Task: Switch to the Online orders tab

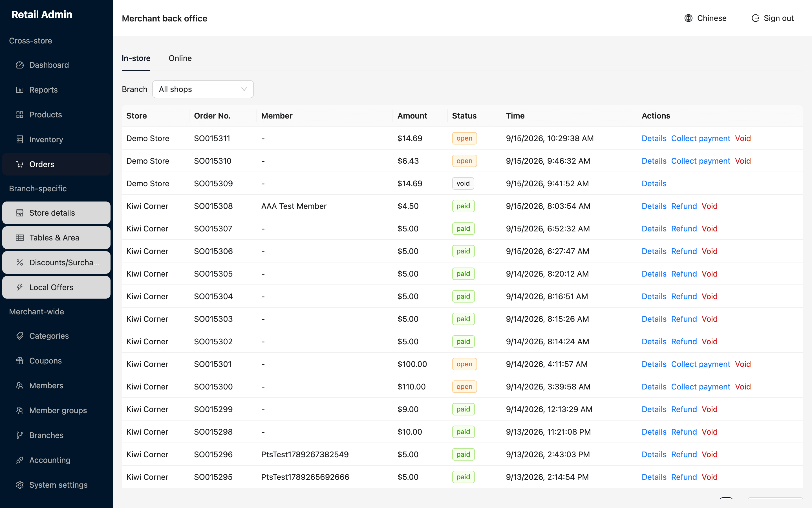Action: (x=180, y=58)
